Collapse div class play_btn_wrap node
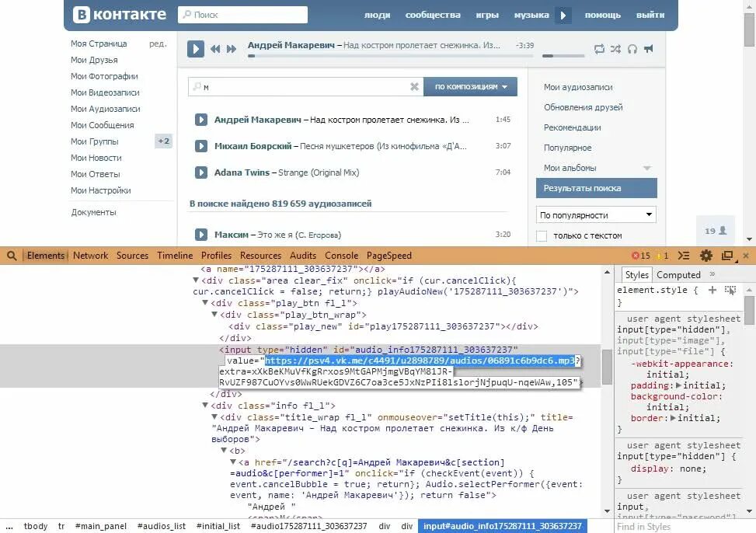The height and width of the screenshot is (533, 756). (214, 315)
